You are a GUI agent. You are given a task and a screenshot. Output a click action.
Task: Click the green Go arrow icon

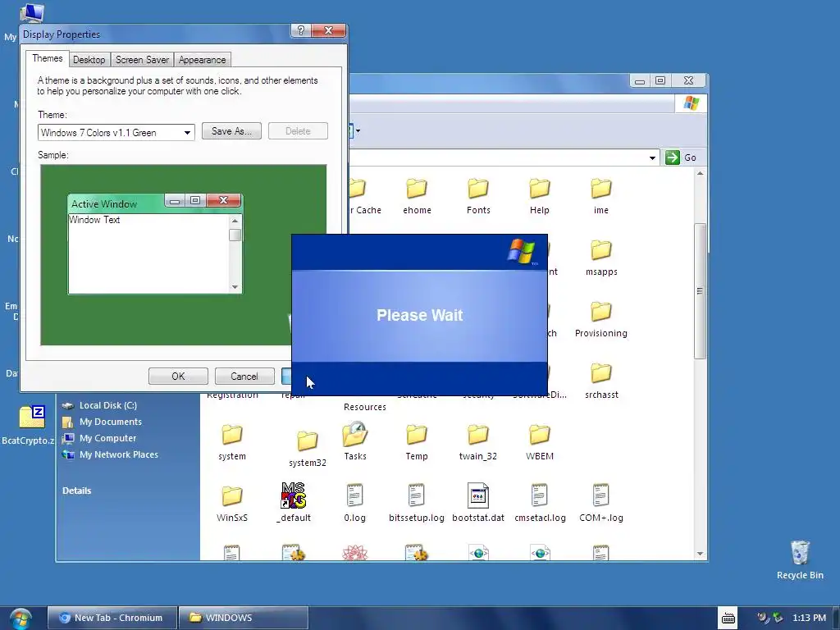[x=673, y=157]
